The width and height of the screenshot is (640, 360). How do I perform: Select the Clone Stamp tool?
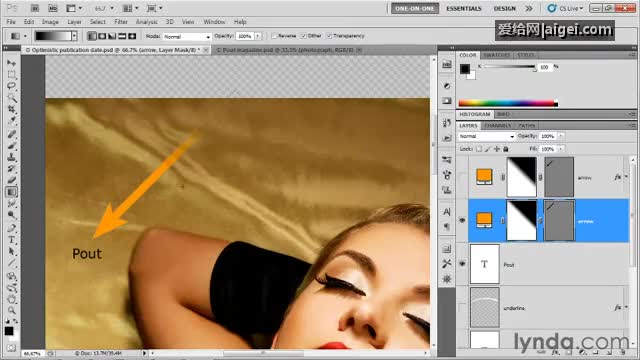[x=11, y=158]
